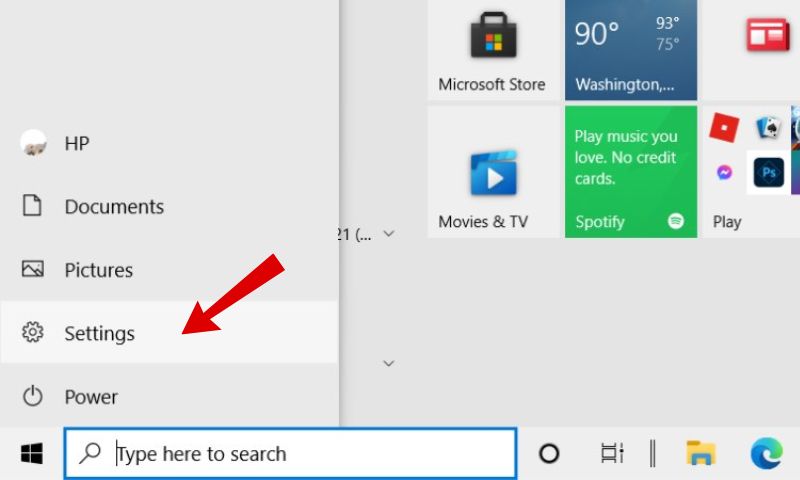The image size is (800, 480).
Task: Click the Pictures landscape icon
Action: pyautogui.click(x=33, y=269)
